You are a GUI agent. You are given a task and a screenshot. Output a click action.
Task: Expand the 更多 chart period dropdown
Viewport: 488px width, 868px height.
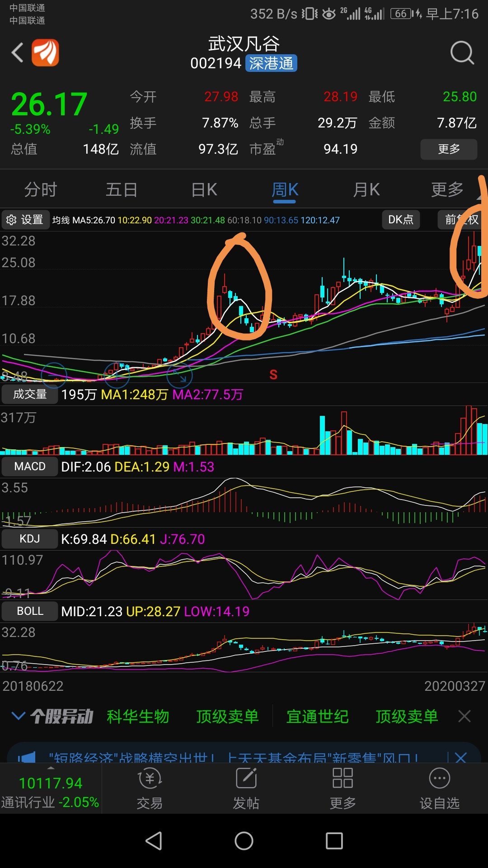[x=447, y=190]
